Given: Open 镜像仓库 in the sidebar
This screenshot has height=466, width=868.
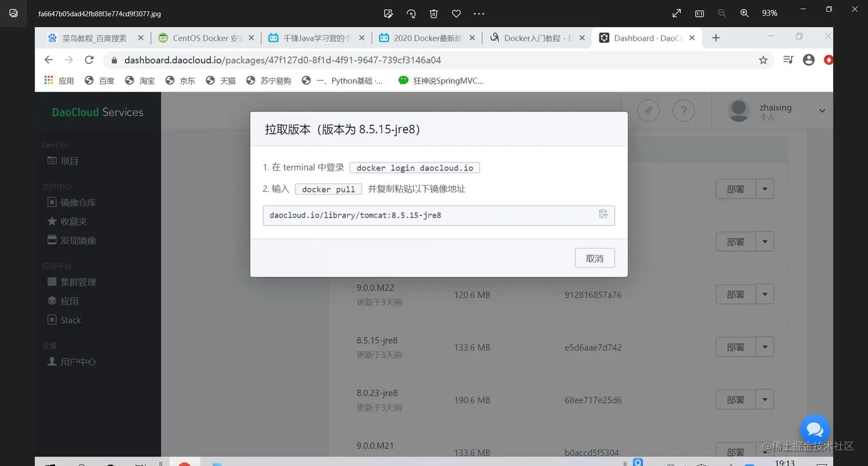Looking at the screenshot, I should tap(71, 202).
